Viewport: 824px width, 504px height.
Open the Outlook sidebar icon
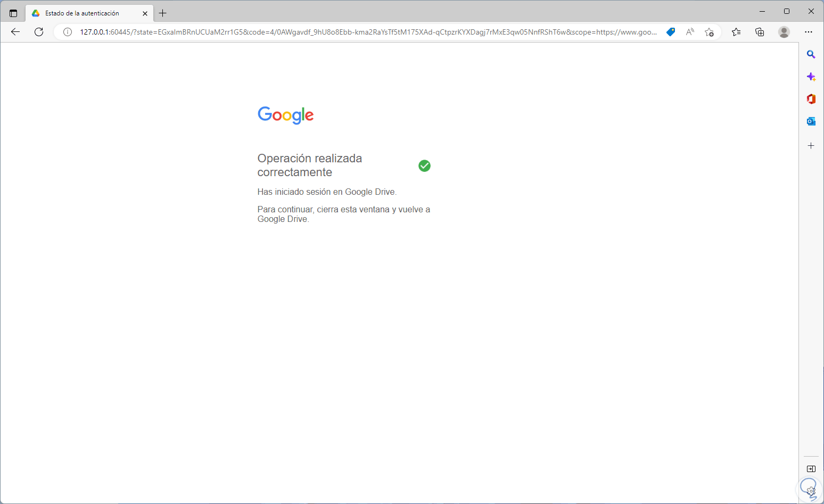[x=811, y=121]
